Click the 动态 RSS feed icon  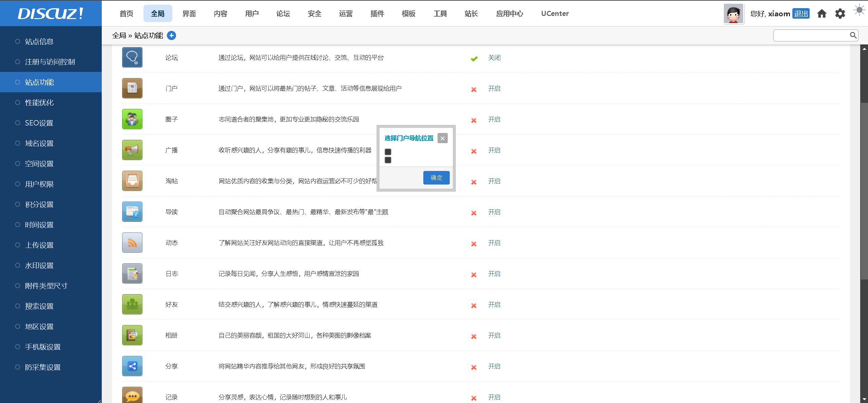(132, 243)
